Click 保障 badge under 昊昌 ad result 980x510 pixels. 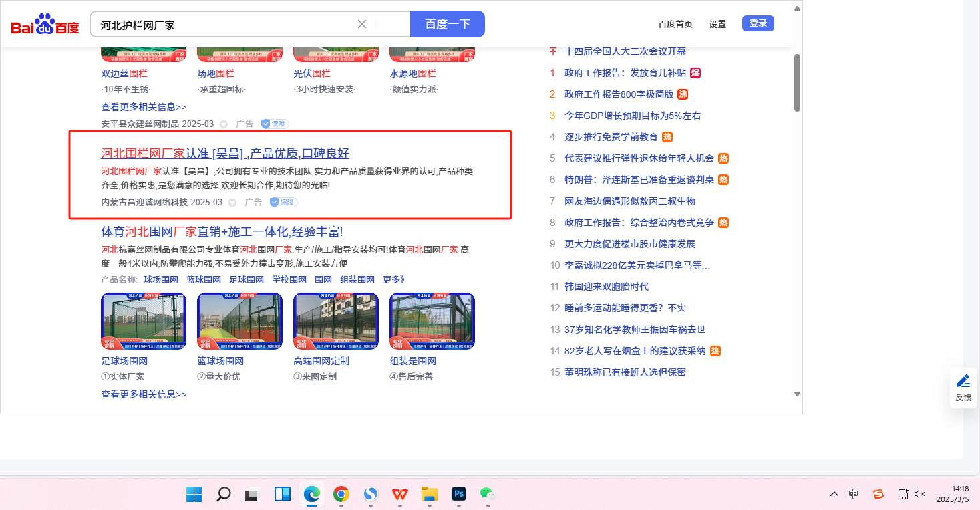[283, 202]
